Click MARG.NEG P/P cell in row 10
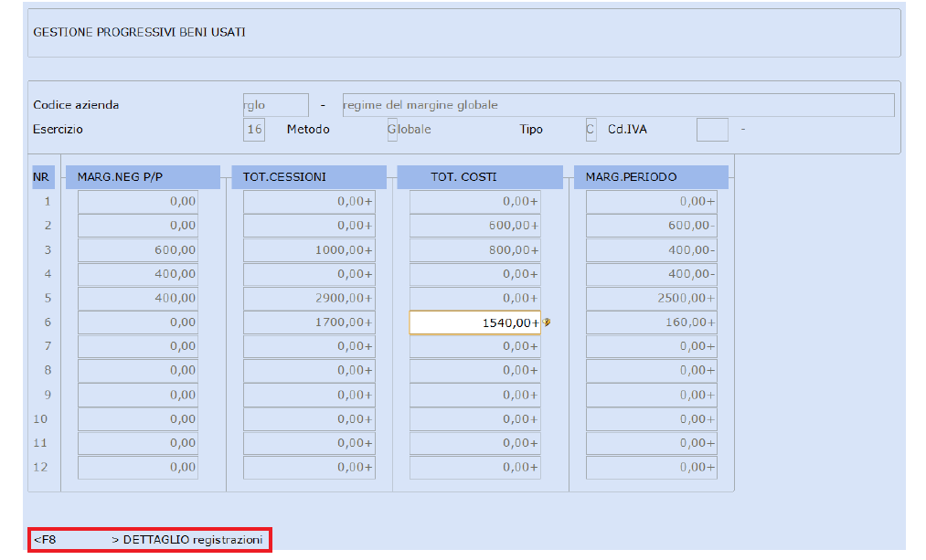This screenshot has height=560, width=926. (x=138, y=419)
